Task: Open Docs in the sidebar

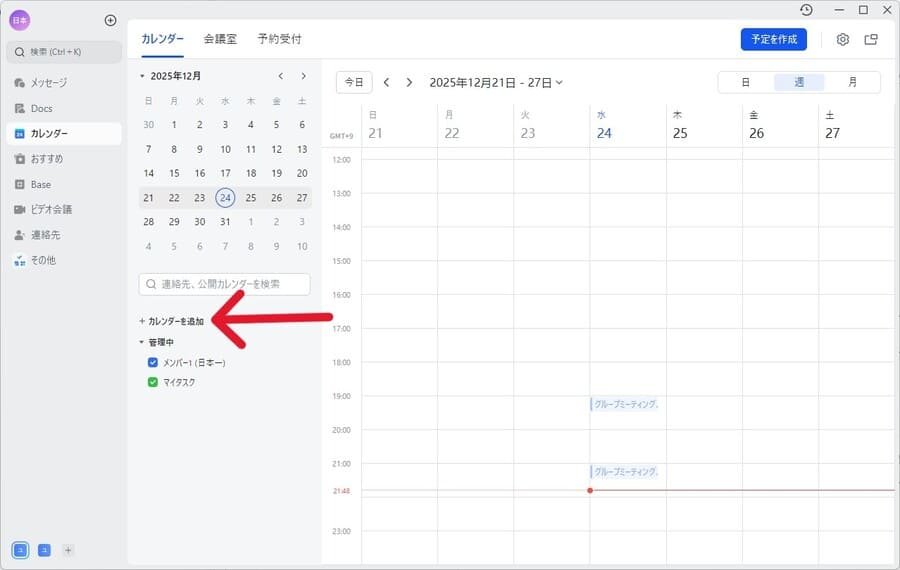Action: 41,108
